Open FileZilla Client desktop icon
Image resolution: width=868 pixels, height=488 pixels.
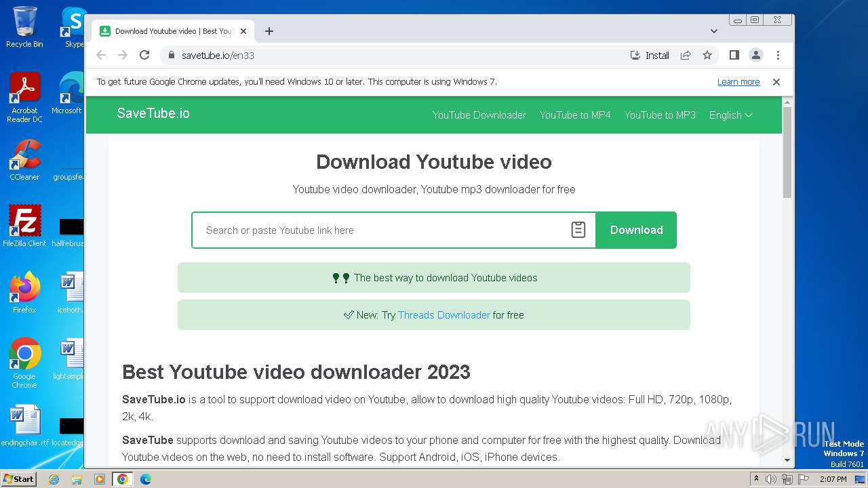pos(24,226)
